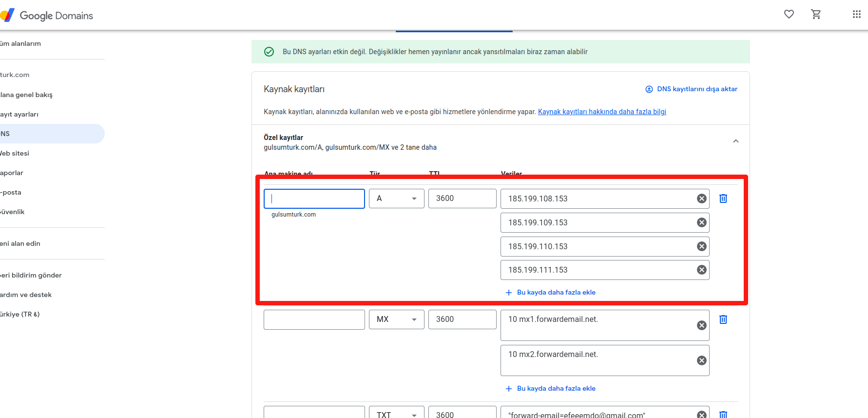Open the record type dropdown showing A
The width and height of the screenshot is (868, 418).
(397, 199)
